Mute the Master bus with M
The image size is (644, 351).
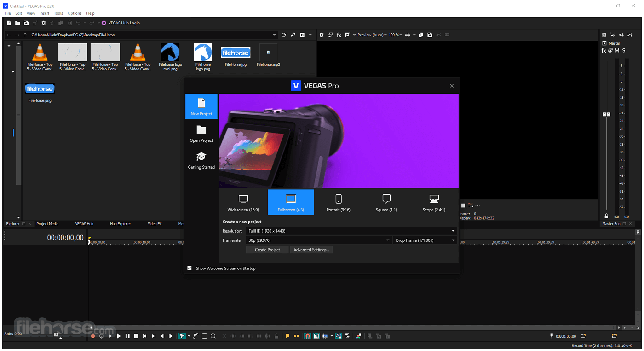point(617,51)
